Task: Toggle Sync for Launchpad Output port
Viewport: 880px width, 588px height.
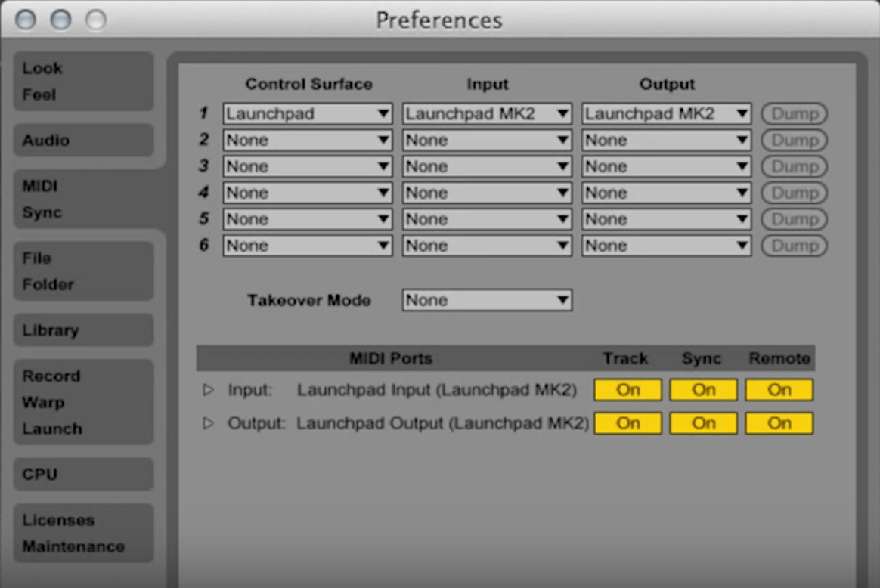Action: (x=703, y=423)
